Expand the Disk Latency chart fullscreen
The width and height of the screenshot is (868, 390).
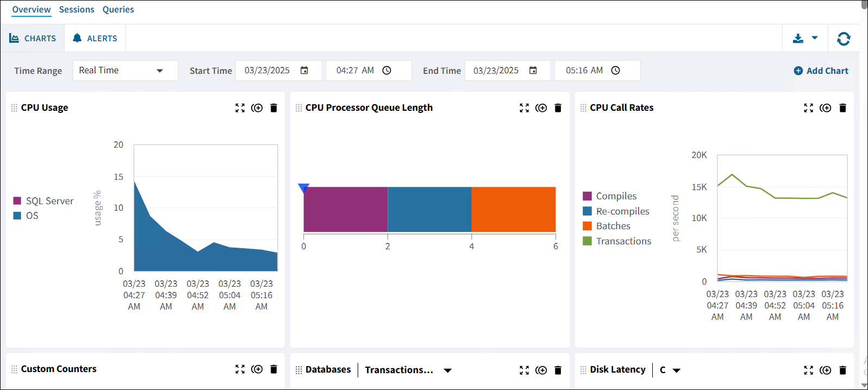(809, 370)
